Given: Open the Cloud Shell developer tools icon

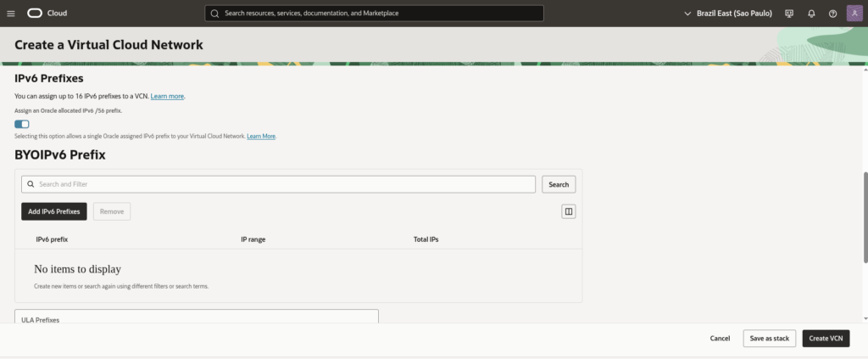Looking at the screenshot, I should click(789, 14).
